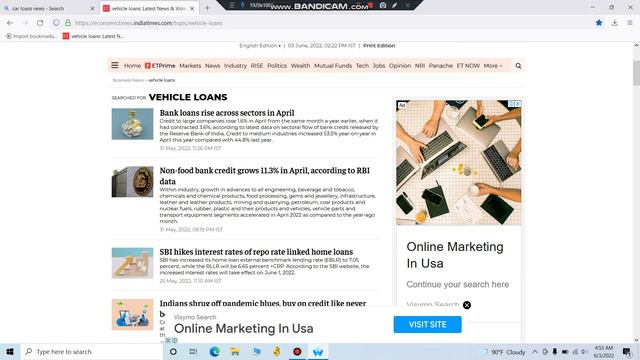
Task: Open File Explorer from taskbar
Action: point(235,351)
